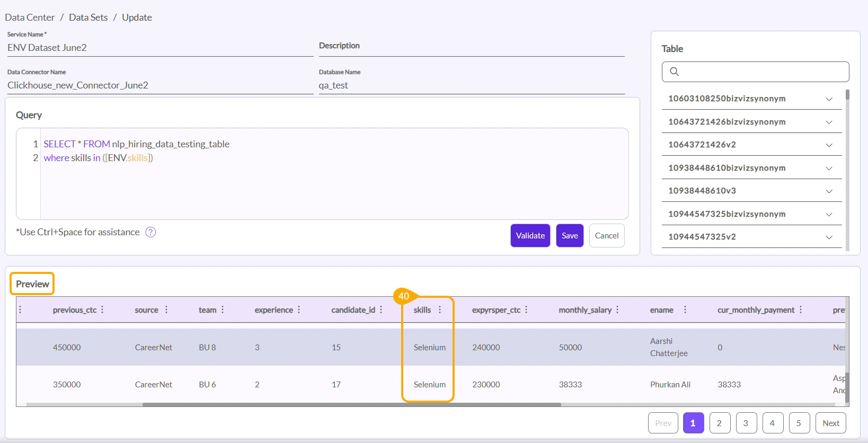868x443 pixels.
Task: Open candidate_id column kebab menu
Action: click(x=381, y=310)
